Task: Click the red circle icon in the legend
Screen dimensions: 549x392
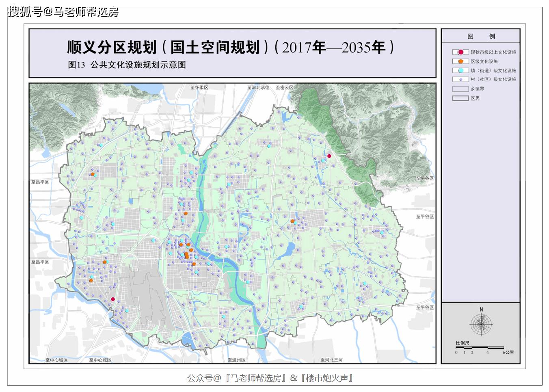Action: tap(460, 52)
